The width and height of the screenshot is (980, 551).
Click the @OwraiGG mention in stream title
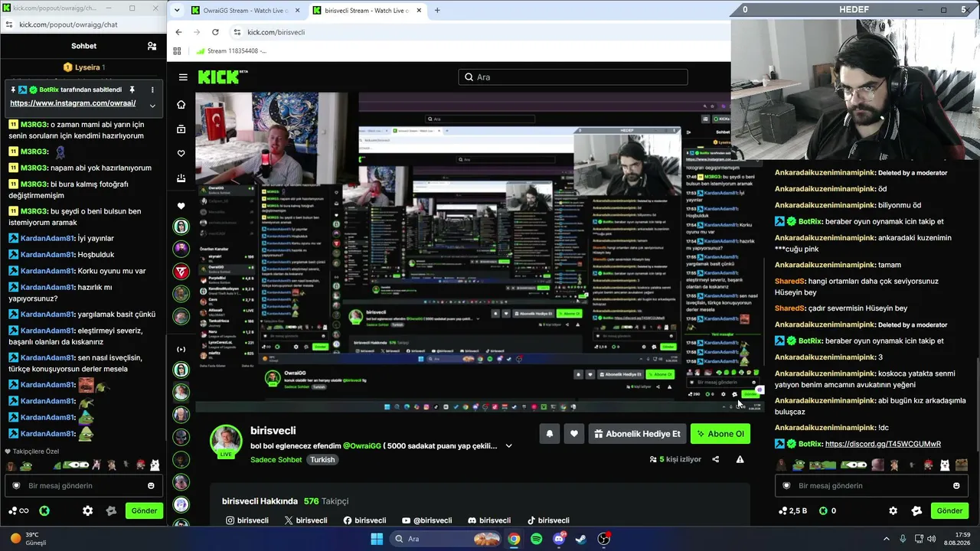pyautogui.click(x=361, y=445)
